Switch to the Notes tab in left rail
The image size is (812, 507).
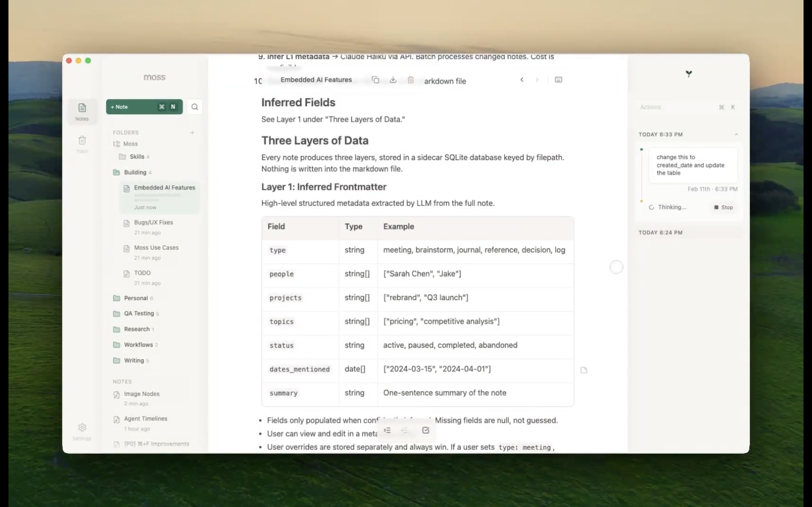[82, 111]
